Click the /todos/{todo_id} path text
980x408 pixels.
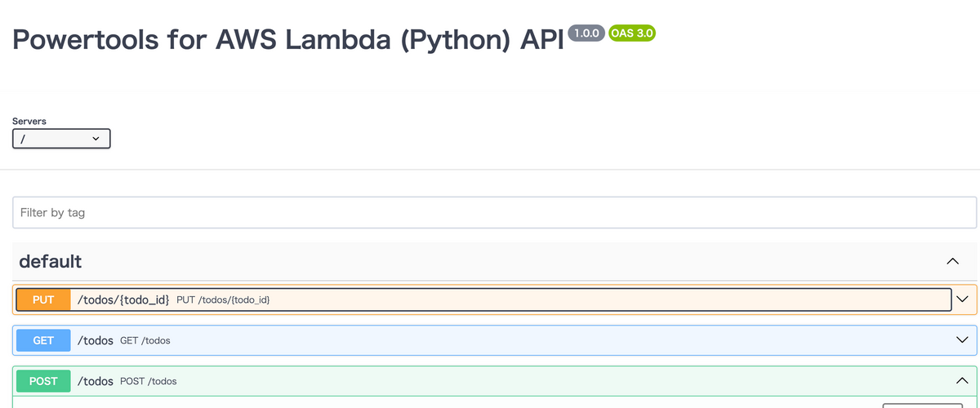[x=123, y=300]
